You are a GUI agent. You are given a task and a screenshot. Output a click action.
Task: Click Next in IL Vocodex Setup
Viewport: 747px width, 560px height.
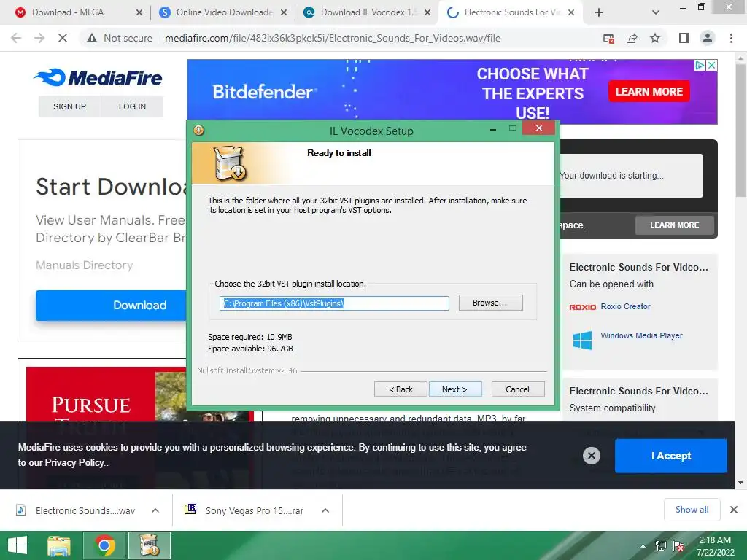[x=455, y=389]
